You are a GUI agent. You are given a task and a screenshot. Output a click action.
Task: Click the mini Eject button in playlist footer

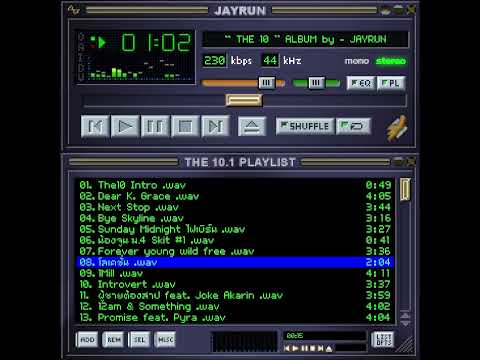click(x=329, y=348)
